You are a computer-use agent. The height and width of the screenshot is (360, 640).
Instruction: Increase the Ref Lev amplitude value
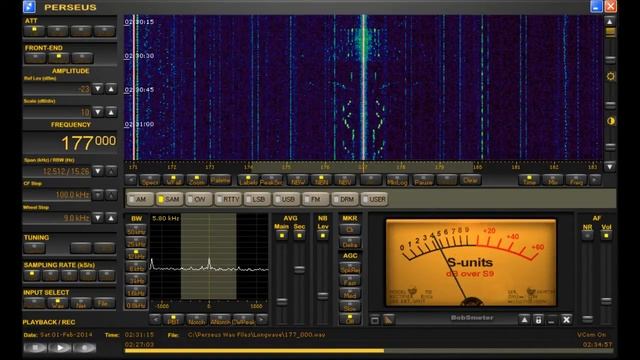click(111, 89)
